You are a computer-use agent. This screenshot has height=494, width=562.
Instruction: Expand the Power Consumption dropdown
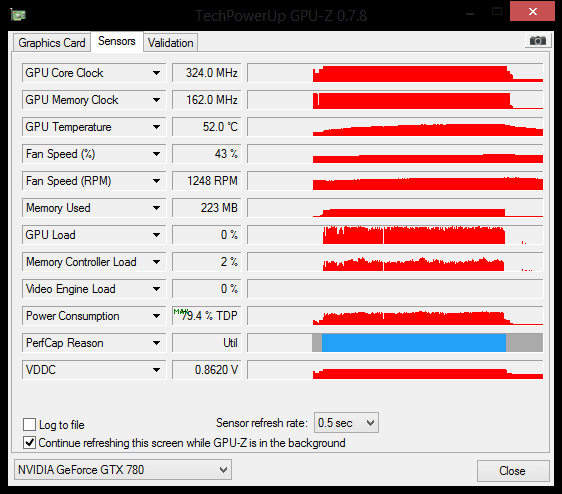coord(156,316)
